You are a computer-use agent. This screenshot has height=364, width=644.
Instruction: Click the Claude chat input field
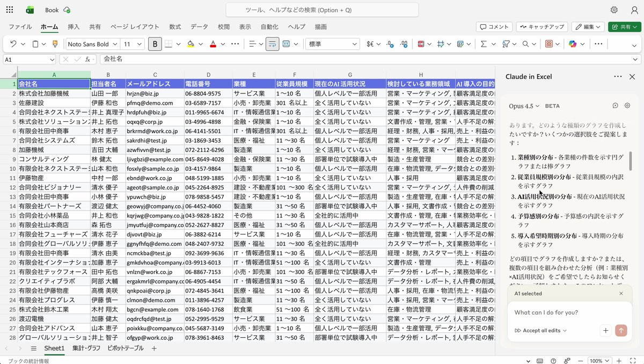click(558, 312)
